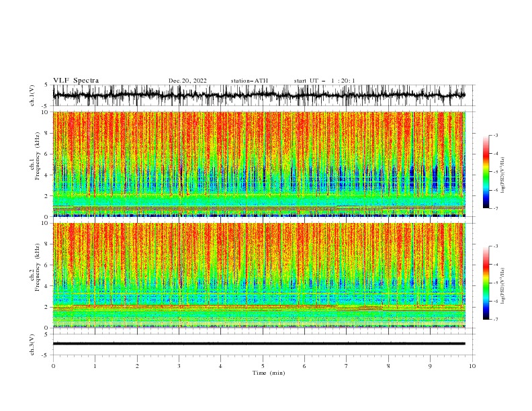
Task: Click the ch.2 PSD color scale bar
Action: pyautogui.click(x=486, y=283)
